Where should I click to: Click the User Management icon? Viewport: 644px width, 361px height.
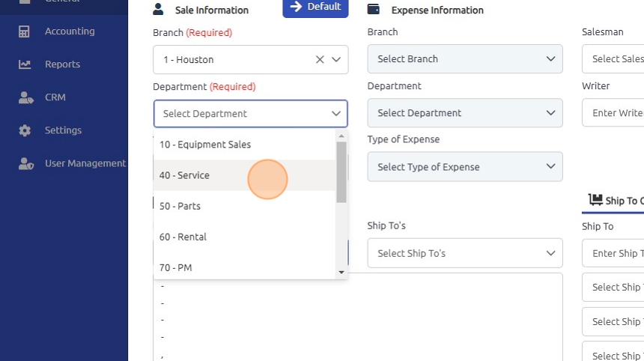coord(25,163)
